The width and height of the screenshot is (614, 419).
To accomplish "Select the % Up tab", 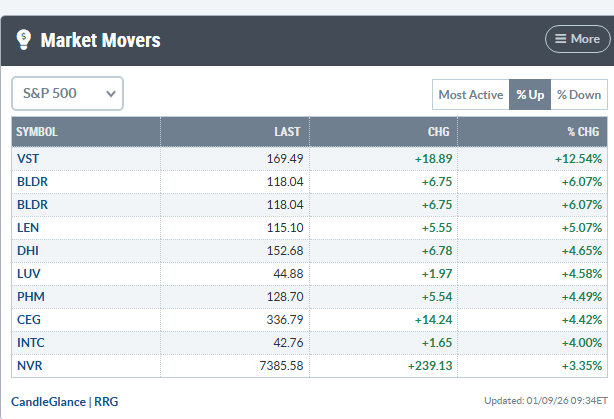I will tap(530, 95).
